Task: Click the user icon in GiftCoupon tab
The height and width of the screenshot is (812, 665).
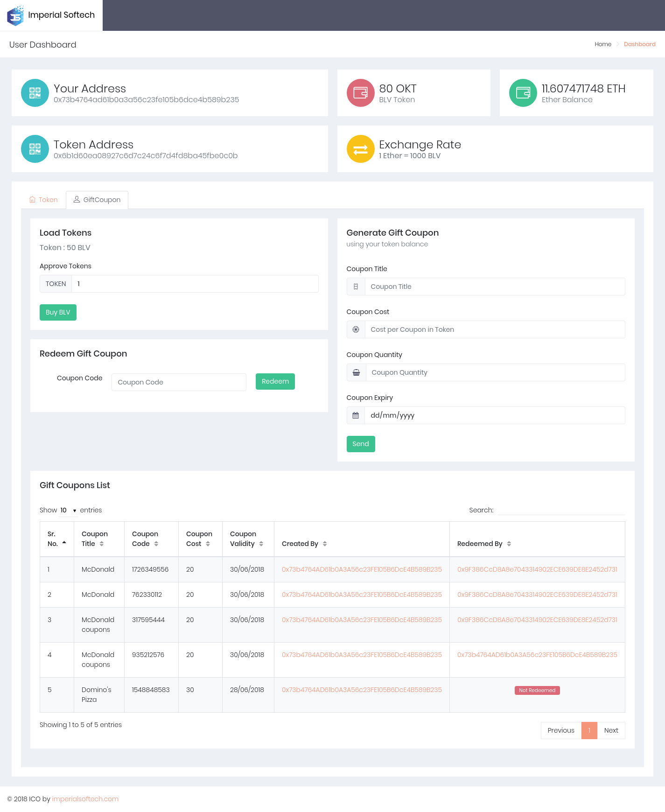Action: (x=77, y=199)
